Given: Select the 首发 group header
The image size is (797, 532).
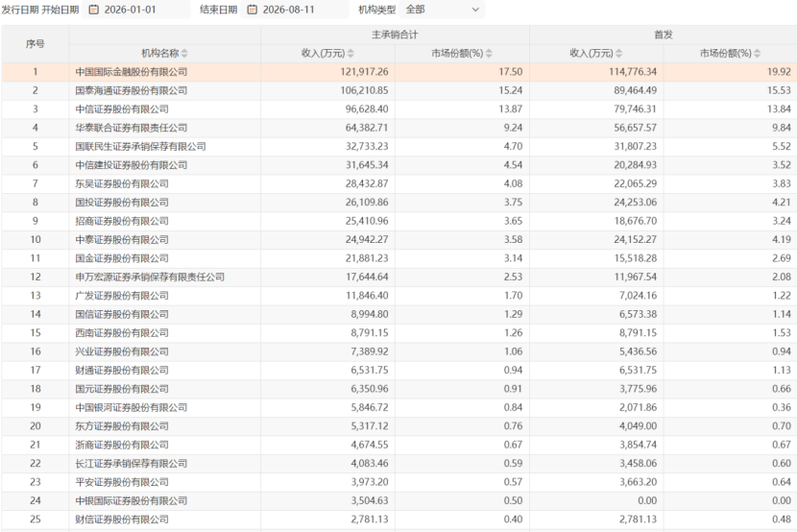Looking at the screenshot, I should pos(664,35).
